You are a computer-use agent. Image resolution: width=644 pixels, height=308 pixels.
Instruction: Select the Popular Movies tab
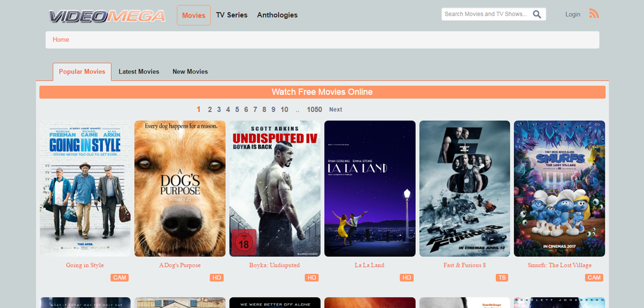(x=82, y=71)
